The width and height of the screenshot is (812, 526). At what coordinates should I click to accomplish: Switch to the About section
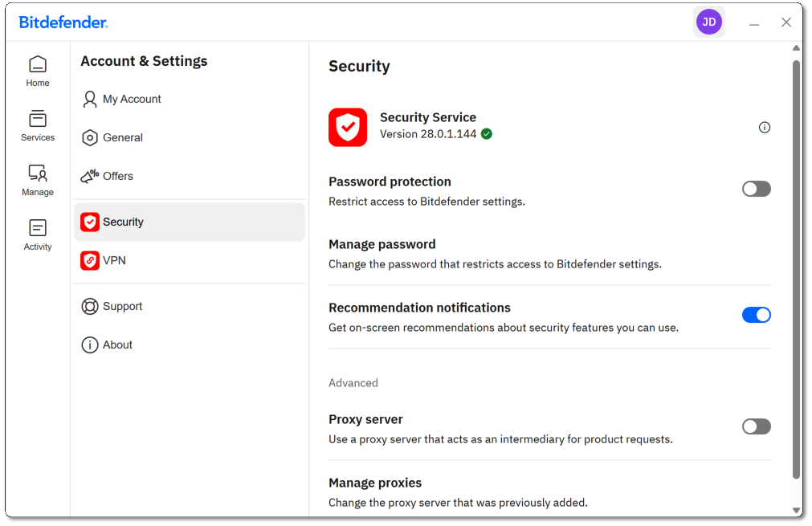click(x=116, y=345)
